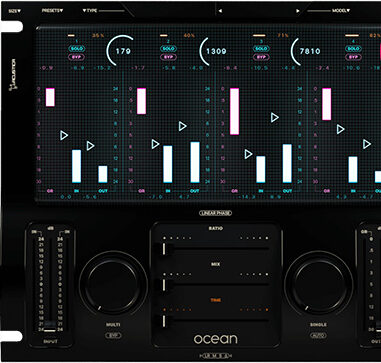Image resolution: width=381 pixels, height=363 pixels.
Task: Click the MIX slider handle
Action: [x=164, y=284]
